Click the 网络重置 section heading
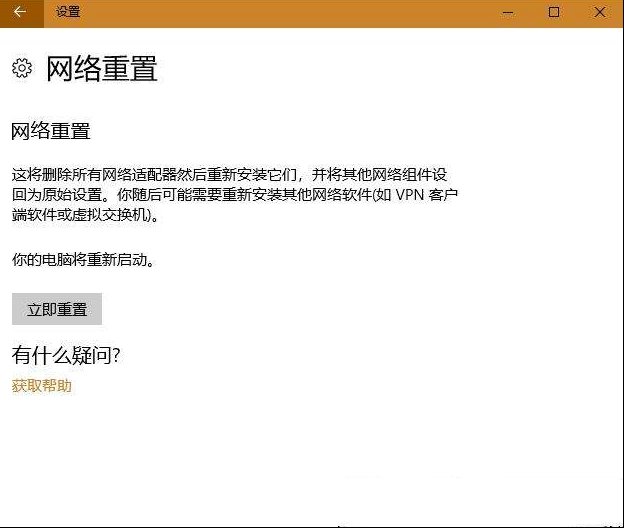The image size is (624, 528). (x=51, y=131)
